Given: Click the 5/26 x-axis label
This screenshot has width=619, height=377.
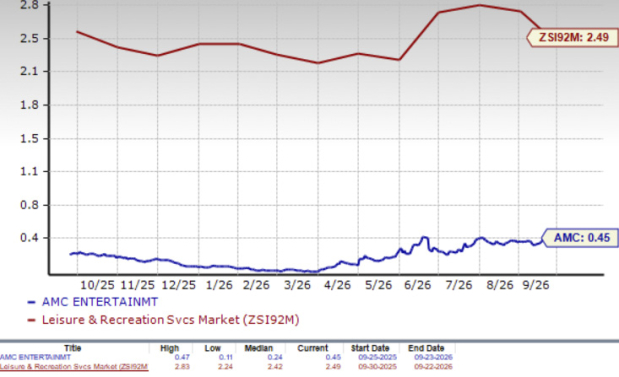Looking at the screenshot, I should coord(379,285).
